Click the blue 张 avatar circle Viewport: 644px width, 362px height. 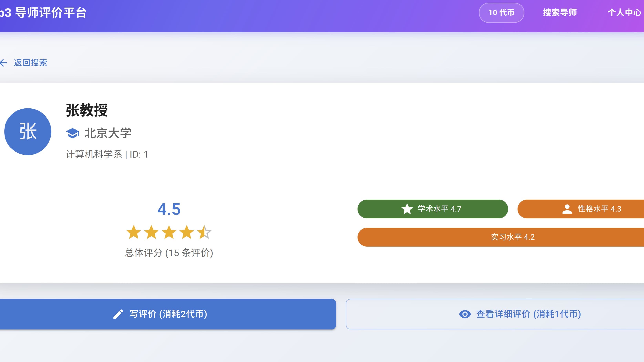(28, 132)
